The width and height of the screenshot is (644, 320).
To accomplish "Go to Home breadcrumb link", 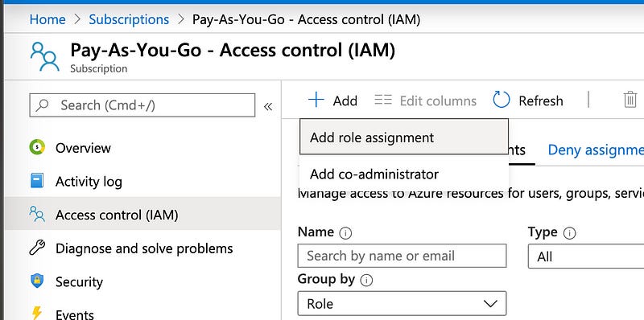I will pyautogui.click(x=47, y=19).
